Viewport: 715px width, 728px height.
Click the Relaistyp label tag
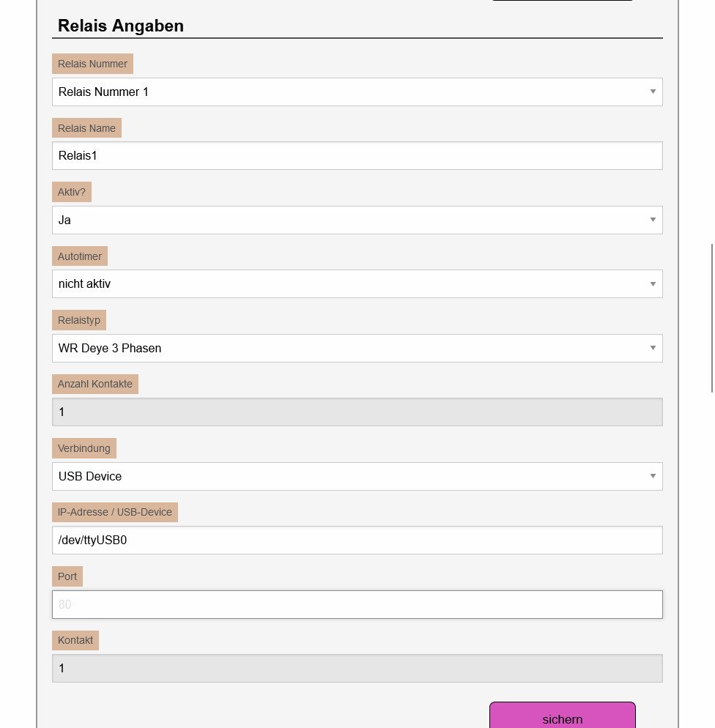pos(79,320)
